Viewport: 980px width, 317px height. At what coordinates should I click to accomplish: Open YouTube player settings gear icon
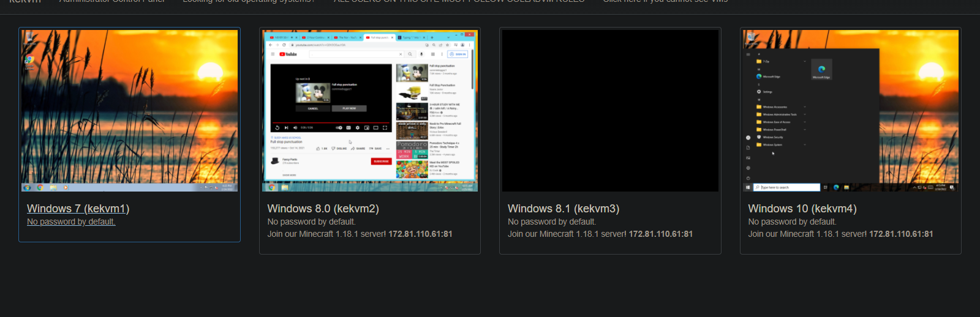pyautogui.click(x=357, y=128)
